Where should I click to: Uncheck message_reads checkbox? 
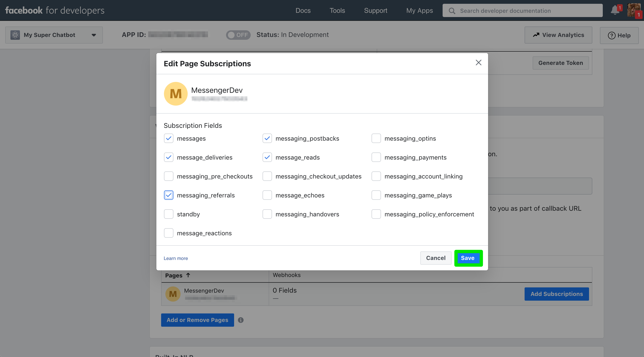pos(267,157)
